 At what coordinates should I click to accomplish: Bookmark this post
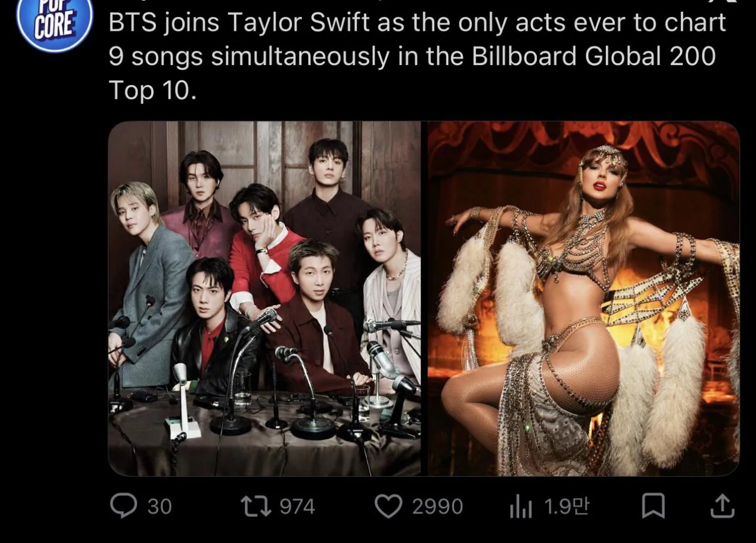coord(653,506)
